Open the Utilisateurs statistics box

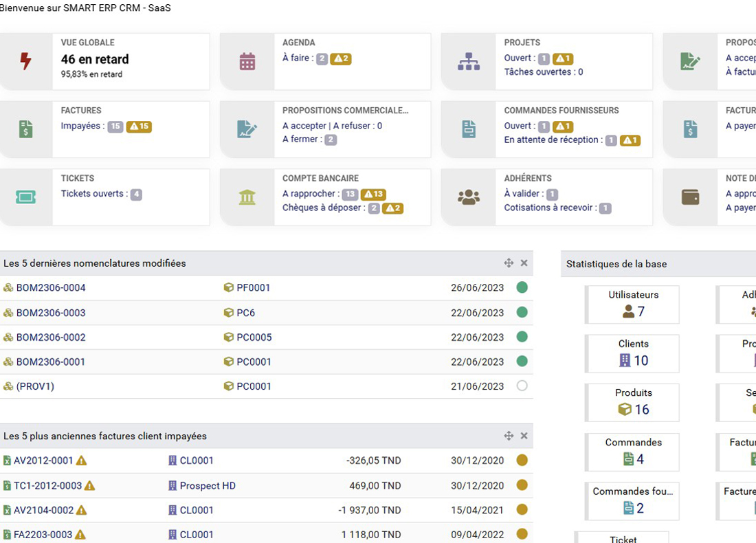(x=632, y=304)
